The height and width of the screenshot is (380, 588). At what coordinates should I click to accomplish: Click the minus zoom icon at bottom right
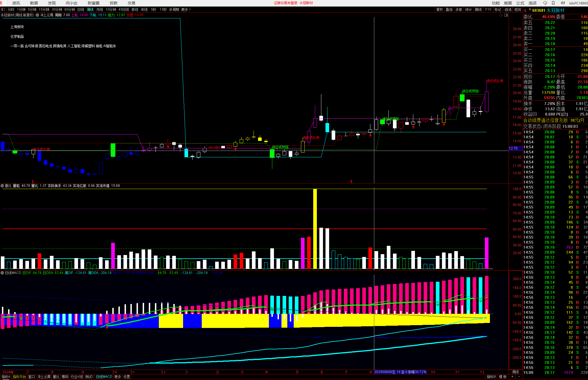click(x=519, y=377)
